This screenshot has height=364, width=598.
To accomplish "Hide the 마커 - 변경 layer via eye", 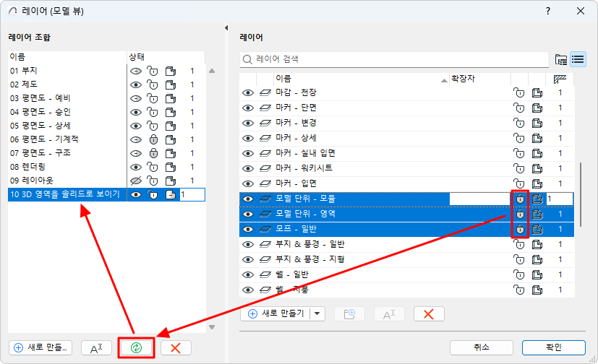I will click(x=248, y=123).
